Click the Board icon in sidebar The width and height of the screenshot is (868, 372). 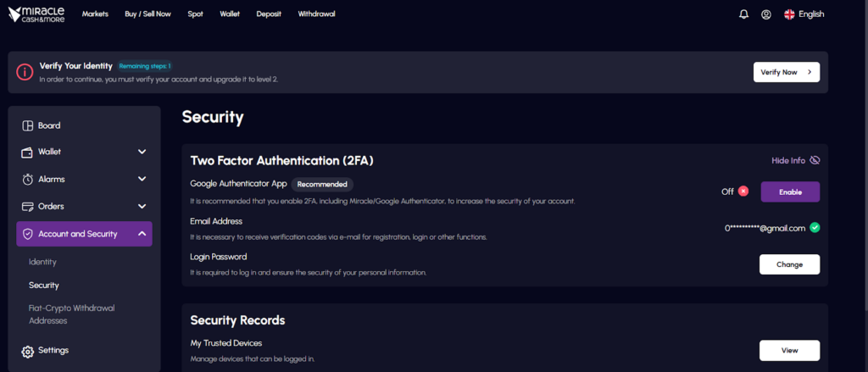tap(28, 125)
